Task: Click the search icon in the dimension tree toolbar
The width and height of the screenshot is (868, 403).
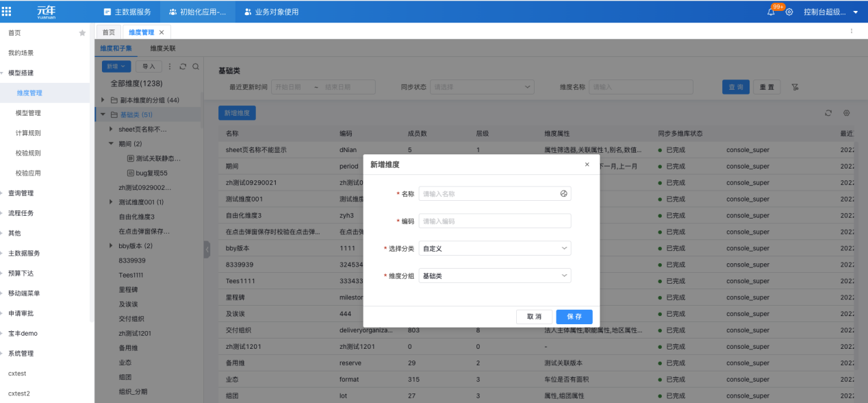Action: coord(195,67)
